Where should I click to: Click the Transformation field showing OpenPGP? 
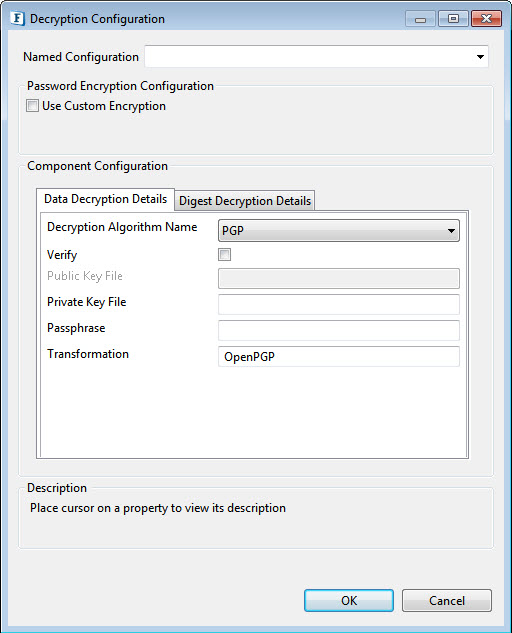pos(339,356)
